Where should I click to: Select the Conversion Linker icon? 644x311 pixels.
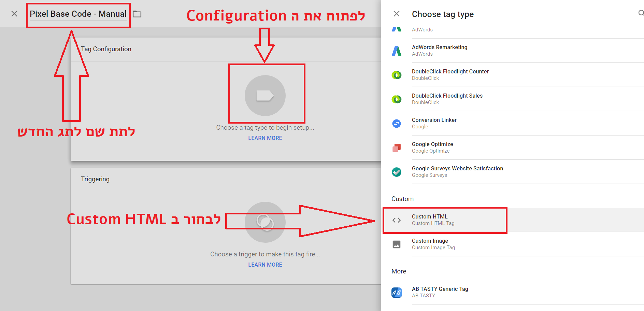[397, 123]
